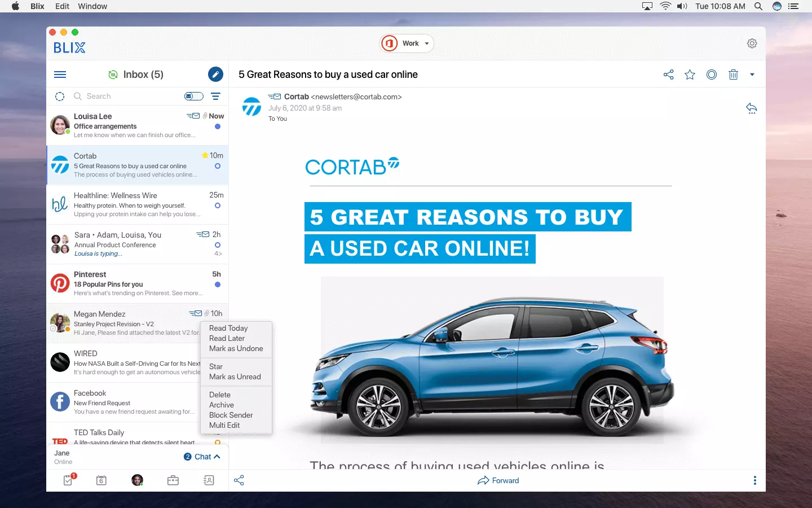The height and width of the screenshot is (508, 812).
Task: Open the contacts icon in bottom bar
Action: pos(209,480)
